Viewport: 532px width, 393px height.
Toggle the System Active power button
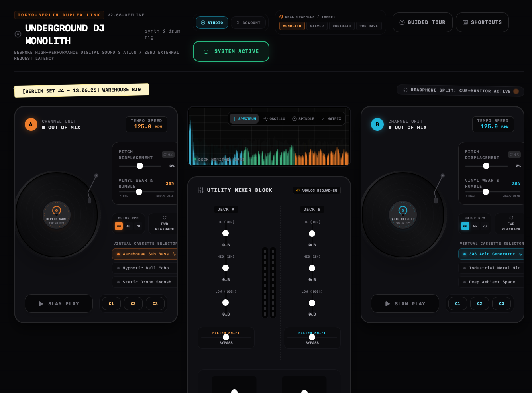pos(231,51)
